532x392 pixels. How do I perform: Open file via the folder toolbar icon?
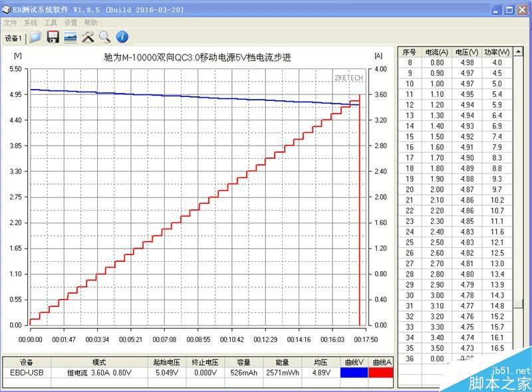tap(35, 37)
